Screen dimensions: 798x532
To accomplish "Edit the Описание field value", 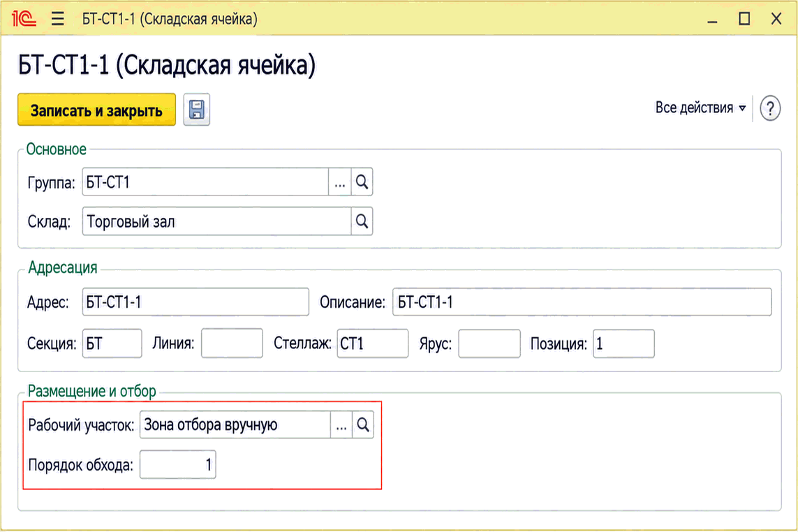I will [x=582, y=302].
